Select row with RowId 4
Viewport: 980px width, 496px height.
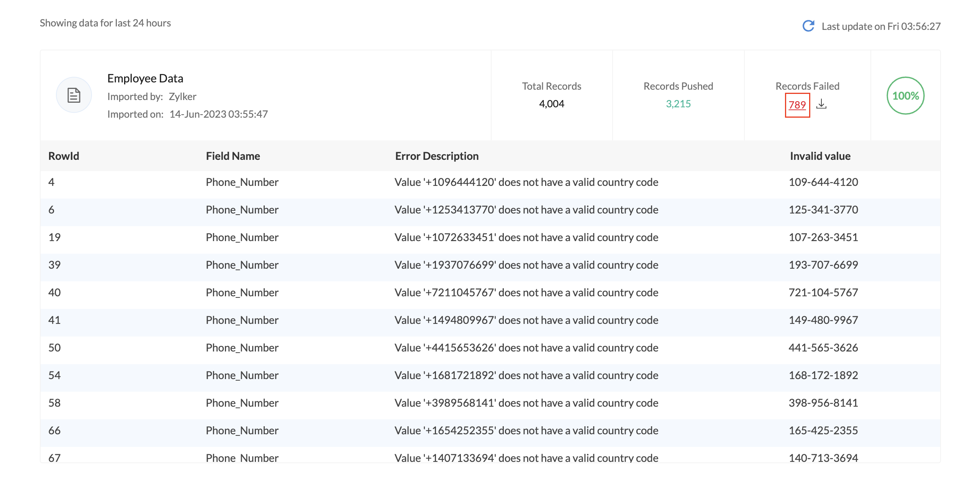tap(51, 182)
